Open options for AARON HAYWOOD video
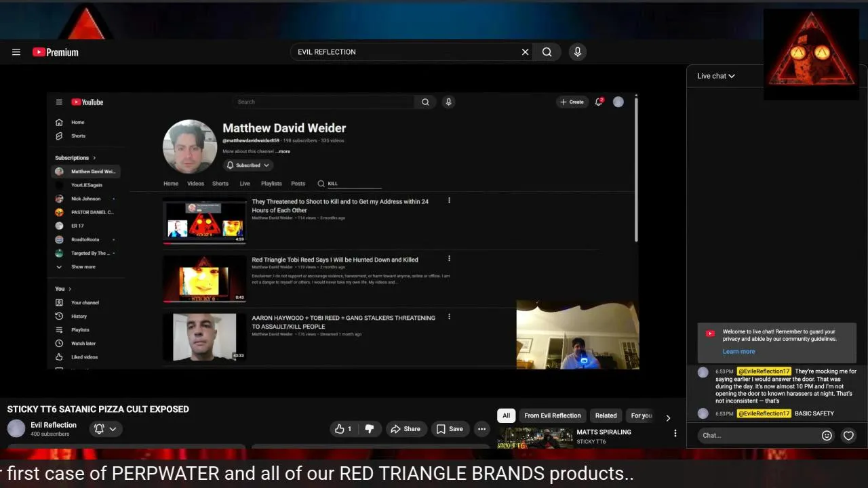The height and width of the screenshot is (488, 868). (449, 317)
